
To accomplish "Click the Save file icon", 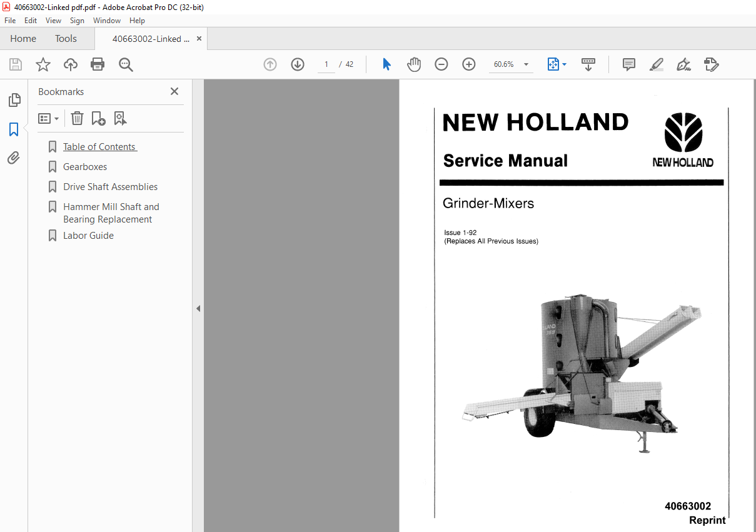I will pyautogui.click(x=16, y=64).
